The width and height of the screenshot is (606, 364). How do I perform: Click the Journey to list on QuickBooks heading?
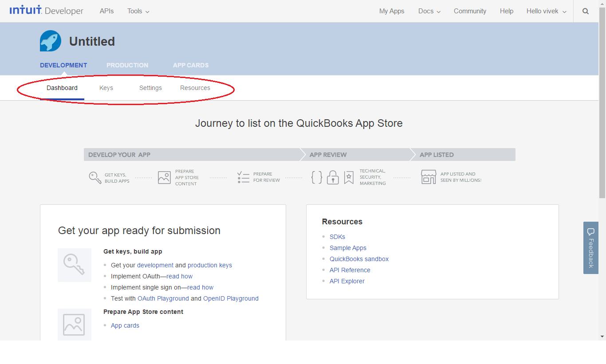299,123
